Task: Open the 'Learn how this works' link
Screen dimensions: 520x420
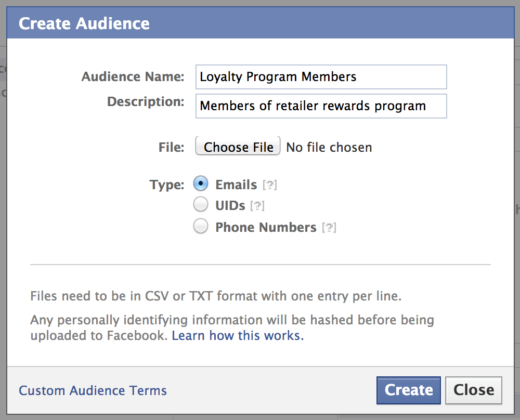Action: (238, 335)
